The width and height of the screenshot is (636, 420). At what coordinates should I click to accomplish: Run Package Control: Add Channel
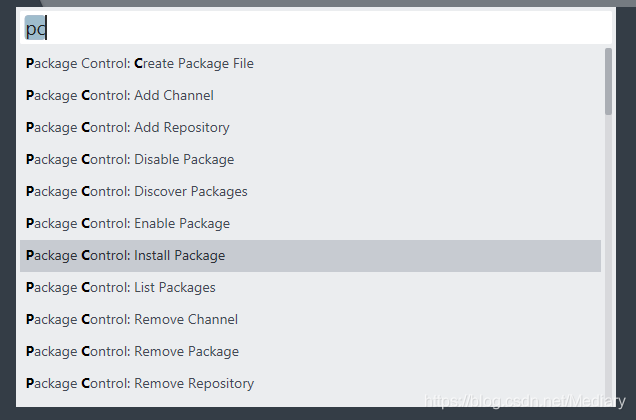pos(310,95)
